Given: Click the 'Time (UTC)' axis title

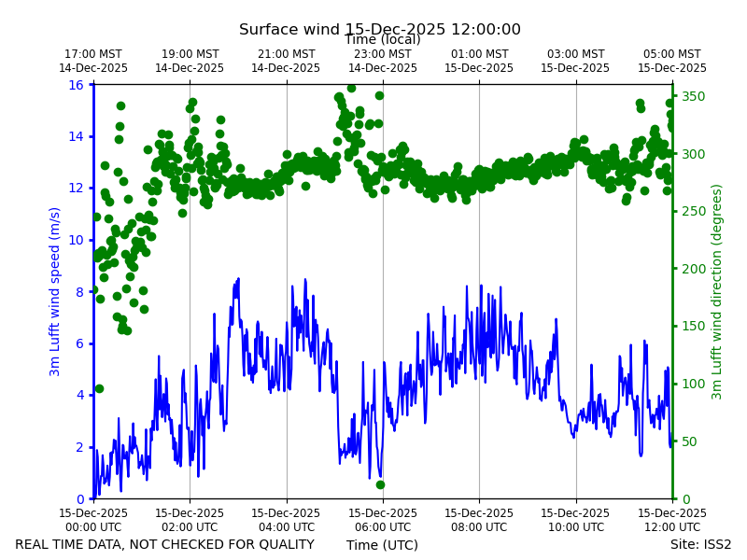Looking at the screenshot, I should [382, 545].
